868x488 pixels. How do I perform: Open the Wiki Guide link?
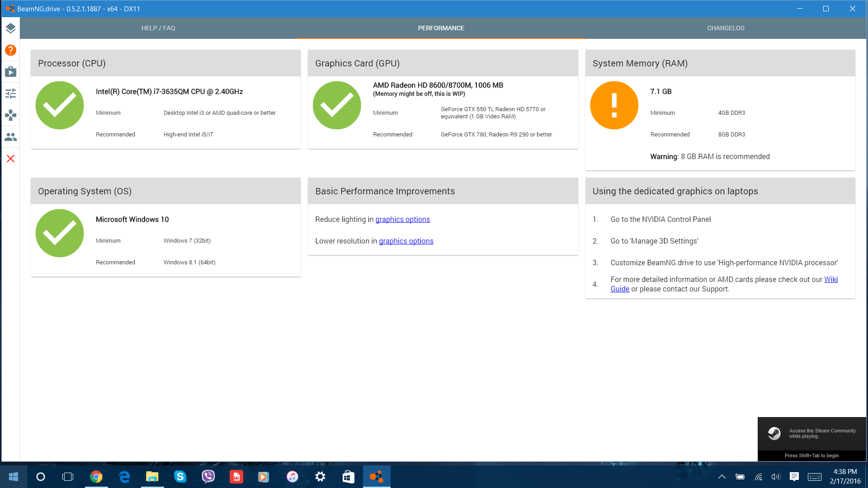831,279
